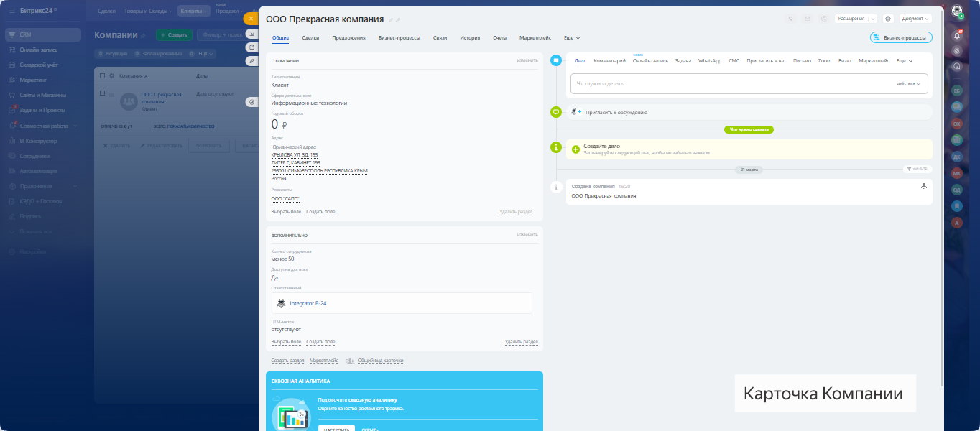Click the pin icon on Создана компания entry
980x431 pixels.
pyautogui.click(x=924, y=186)
